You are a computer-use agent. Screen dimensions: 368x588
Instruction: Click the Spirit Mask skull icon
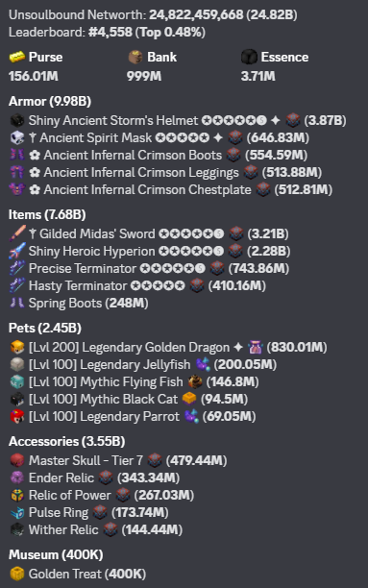tap(17, 137)
